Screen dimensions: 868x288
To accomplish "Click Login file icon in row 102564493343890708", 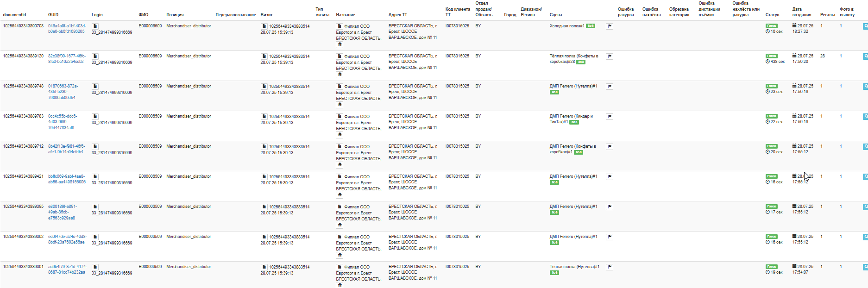I will point(95,26).
